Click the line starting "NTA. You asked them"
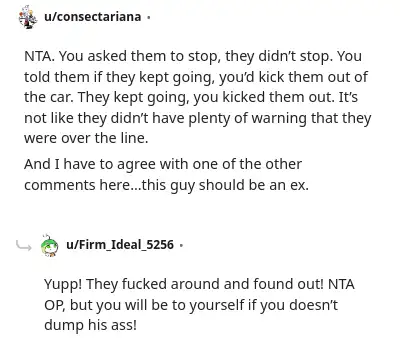 point(193,56)
